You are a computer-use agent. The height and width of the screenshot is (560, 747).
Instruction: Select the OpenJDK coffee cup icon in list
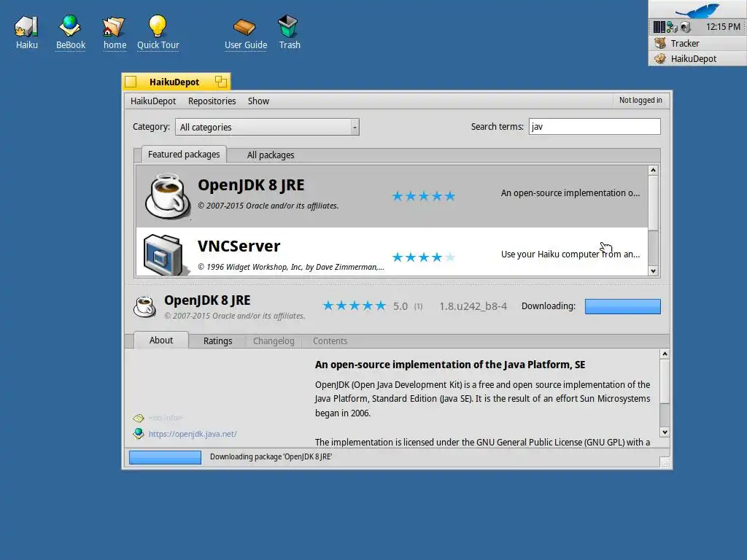click(x=167, y=196)
